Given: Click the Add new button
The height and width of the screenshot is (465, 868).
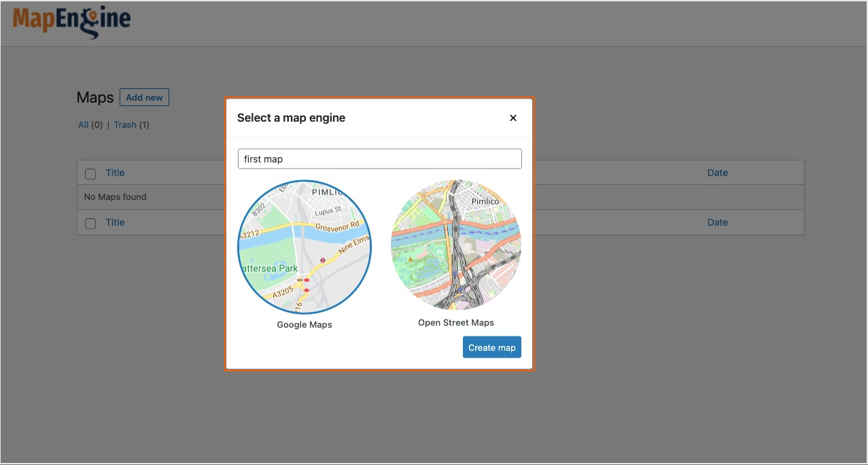Looking at the screenshot, I should coord(144,97).
